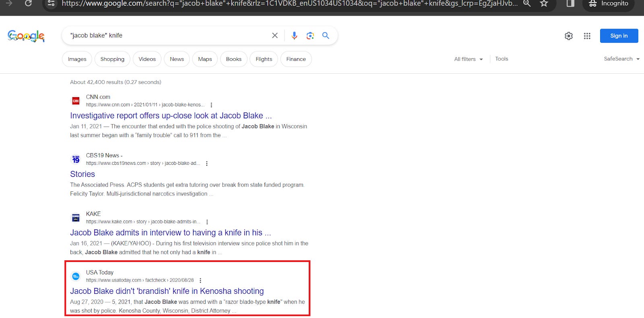Click the "CBS19 News -" site name
644x318 pixels.
pos(104,156)
